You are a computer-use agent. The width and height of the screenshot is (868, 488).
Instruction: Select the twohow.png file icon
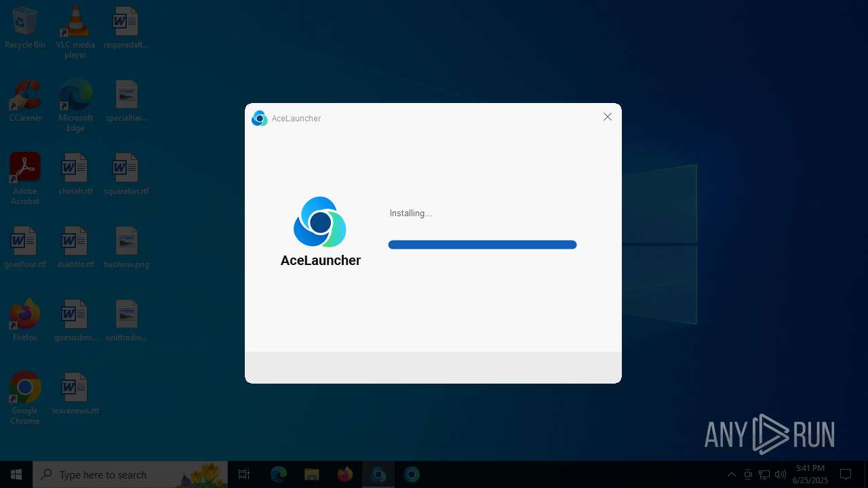click(126, 248)
